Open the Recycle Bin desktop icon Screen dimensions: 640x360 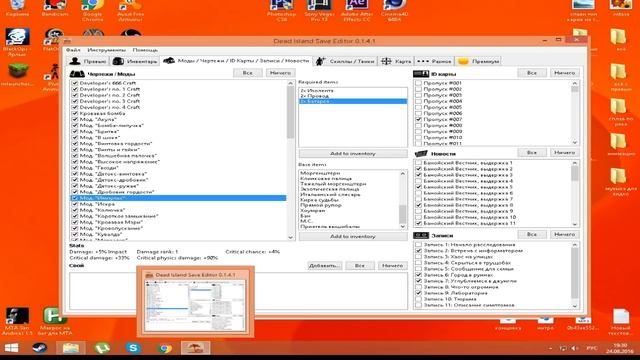click(17, 8)
